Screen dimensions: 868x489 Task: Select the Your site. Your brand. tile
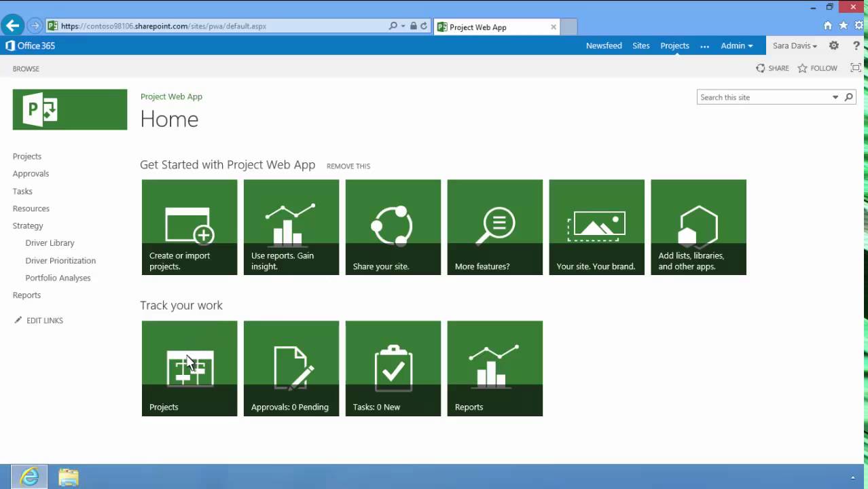[x=597, y=227]
